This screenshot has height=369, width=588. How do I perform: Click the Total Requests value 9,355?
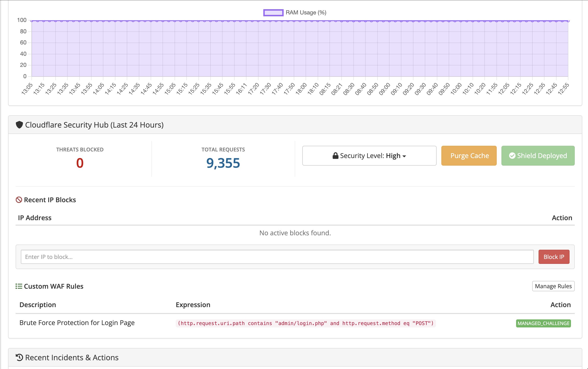pos(223,163)
